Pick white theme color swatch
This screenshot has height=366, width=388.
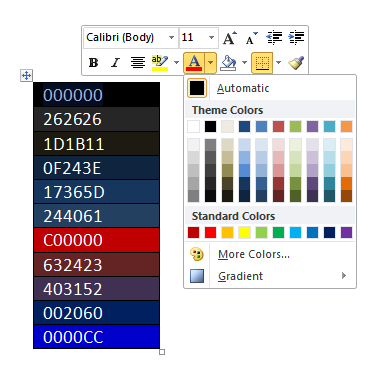(194, 127)
